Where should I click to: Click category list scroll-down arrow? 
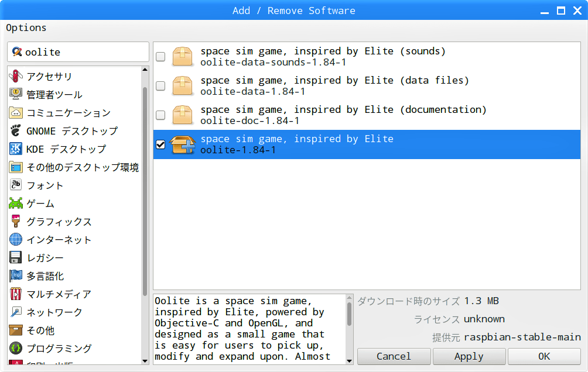point(145,361)
